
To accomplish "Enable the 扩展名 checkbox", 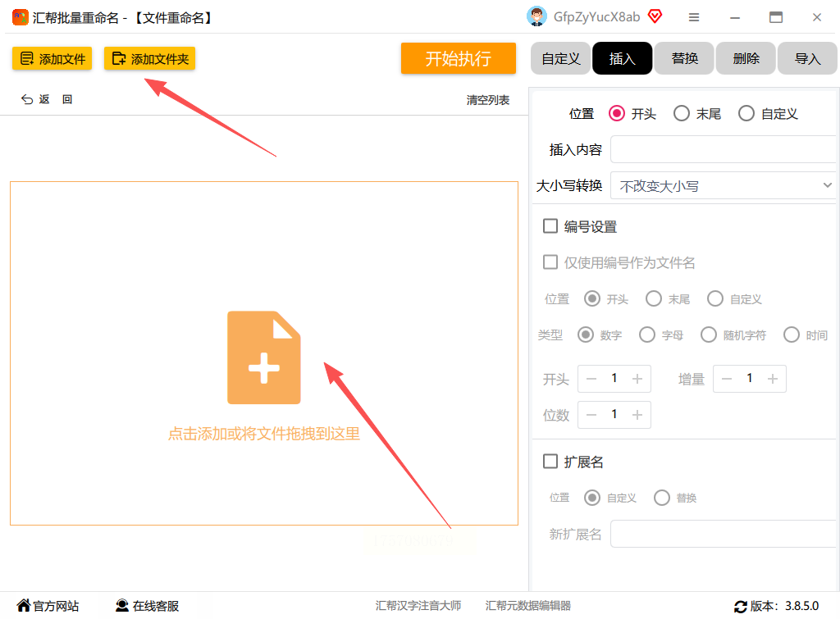I will pos(550,461).
